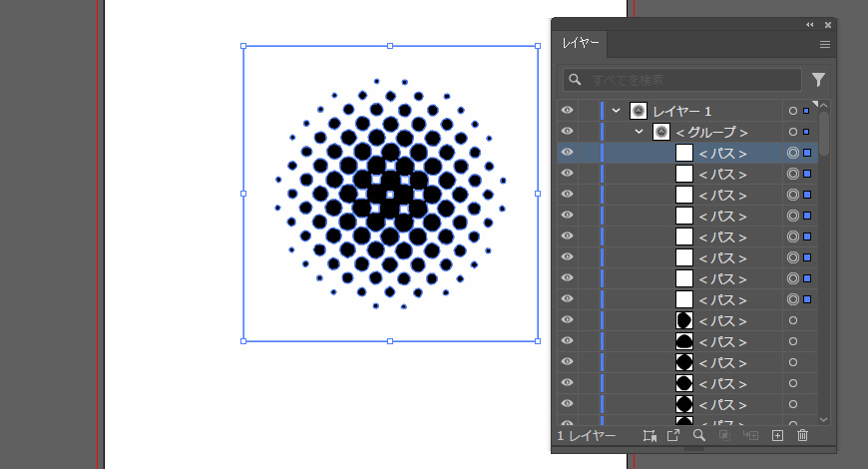Collapse the panel with double-arrow icon

tap(809, 24)
